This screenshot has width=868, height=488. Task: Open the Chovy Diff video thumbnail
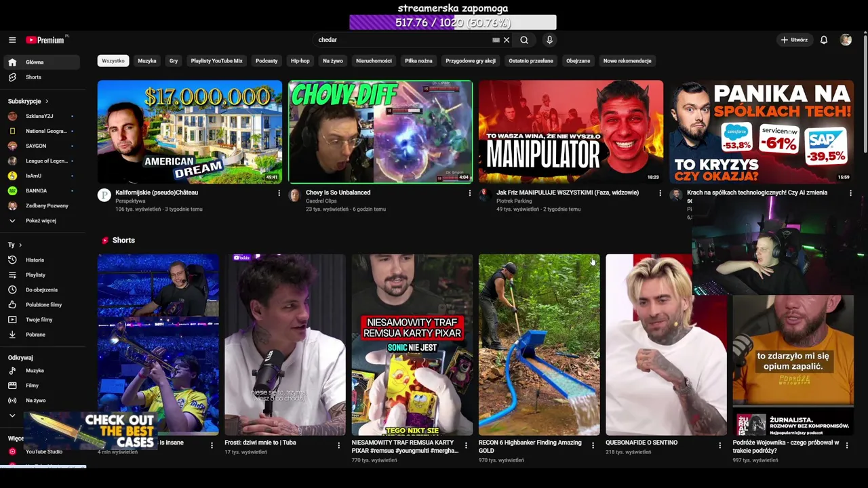(380, 132)
